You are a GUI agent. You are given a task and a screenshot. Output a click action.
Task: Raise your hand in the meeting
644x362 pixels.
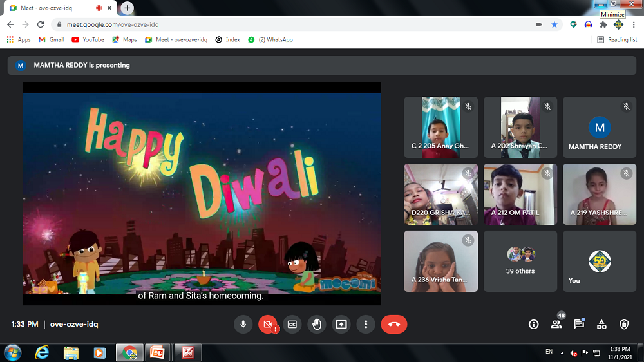[x=317, y=325]
